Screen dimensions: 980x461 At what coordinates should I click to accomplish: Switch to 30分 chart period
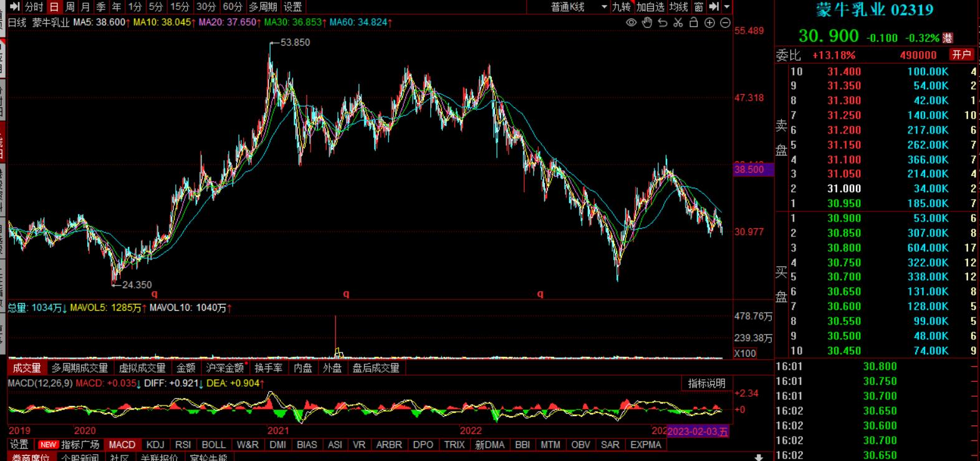click(206, 7)
